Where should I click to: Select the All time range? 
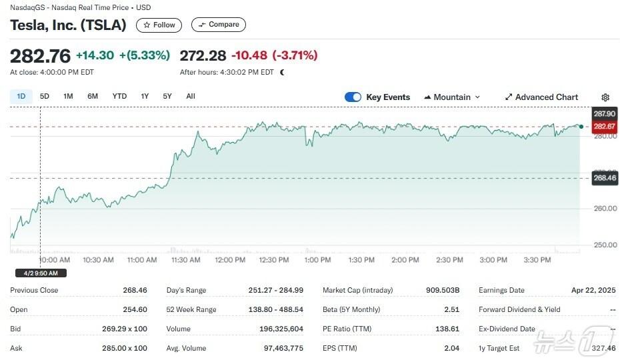click(x=191, y=96)
